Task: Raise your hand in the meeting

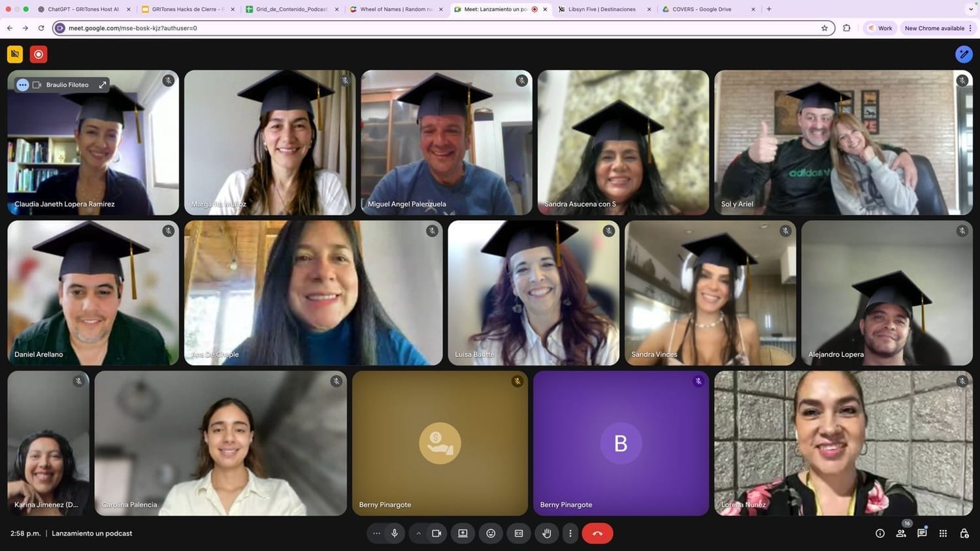Action: coord(547,533)
